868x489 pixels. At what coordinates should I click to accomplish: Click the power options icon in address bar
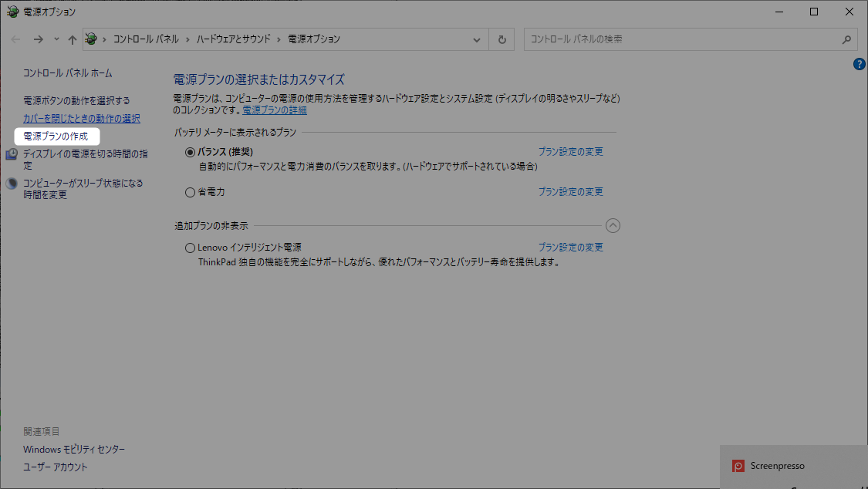pyautogui.click(x=92, y=39)
